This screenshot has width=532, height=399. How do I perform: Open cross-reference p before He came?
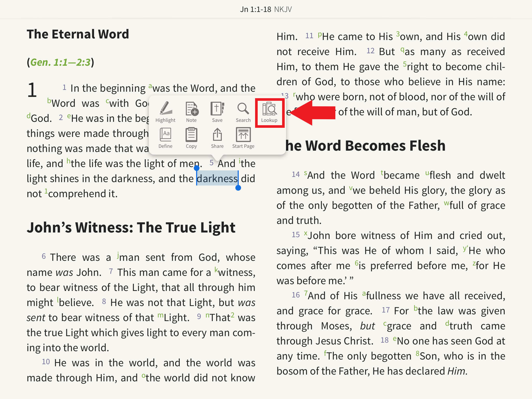point(320,35)
